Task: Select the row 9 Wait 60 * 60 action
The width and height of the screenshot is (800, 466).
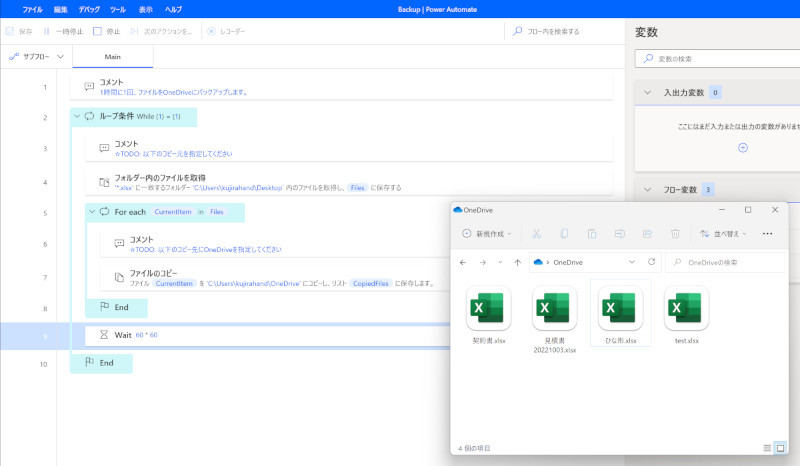Action: (267, 335)
